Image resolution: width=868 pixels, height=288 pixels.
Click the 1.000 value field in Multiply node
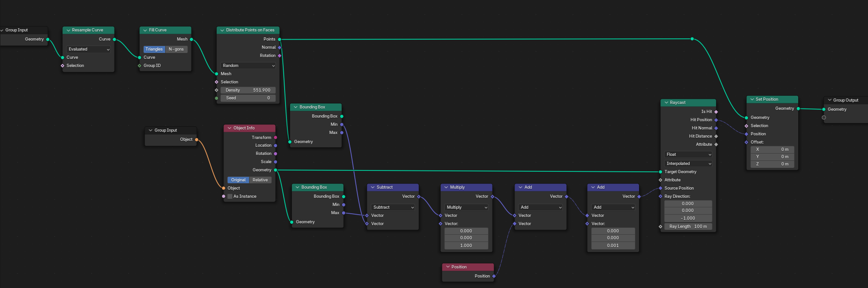click(466, 246)
